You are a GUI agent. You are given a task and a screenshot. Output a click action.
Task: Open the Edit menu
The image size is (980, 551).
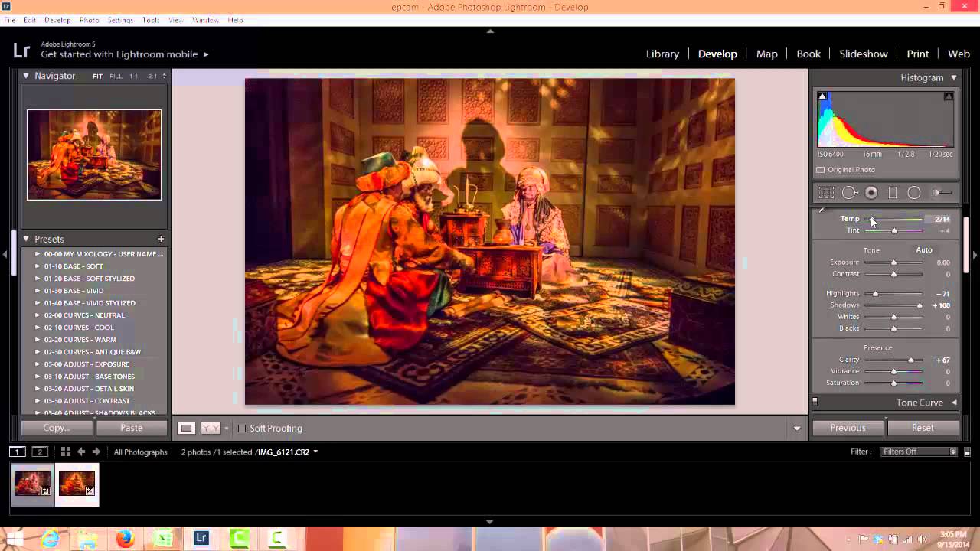pyautogui.click(x=30, y=20)
